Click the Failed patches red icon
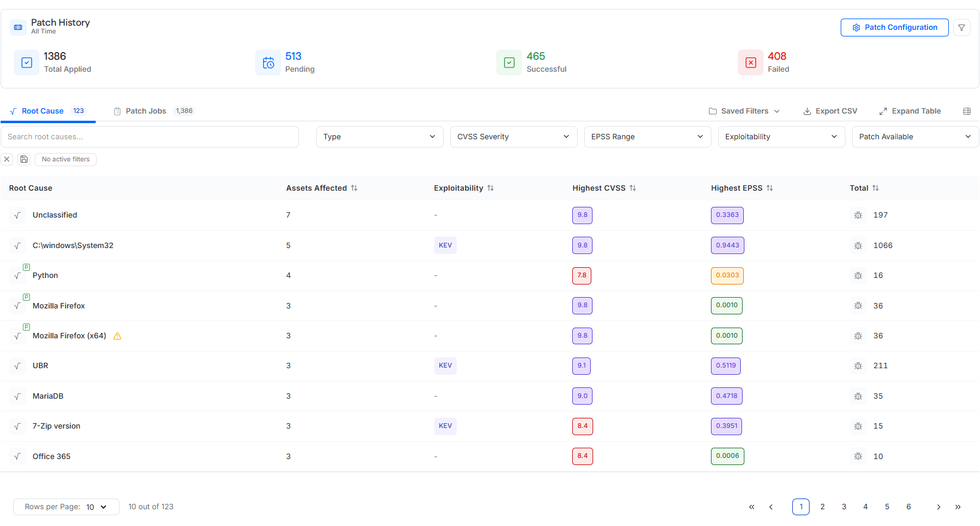The height and width of the screenshot is (526, 980). pyautogui.click(x=750, y=63)
